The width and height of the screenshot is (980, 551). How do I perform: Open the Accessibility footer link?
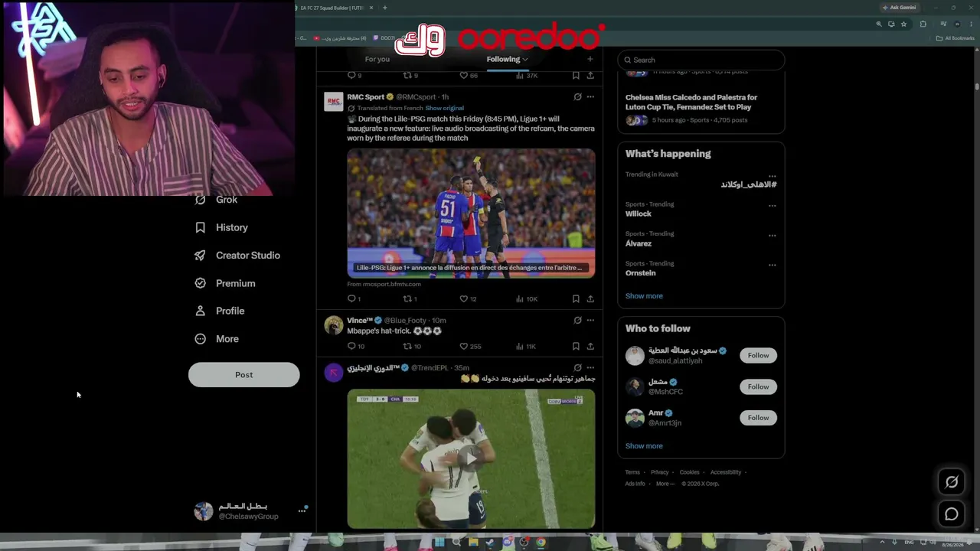pos(726,472)
